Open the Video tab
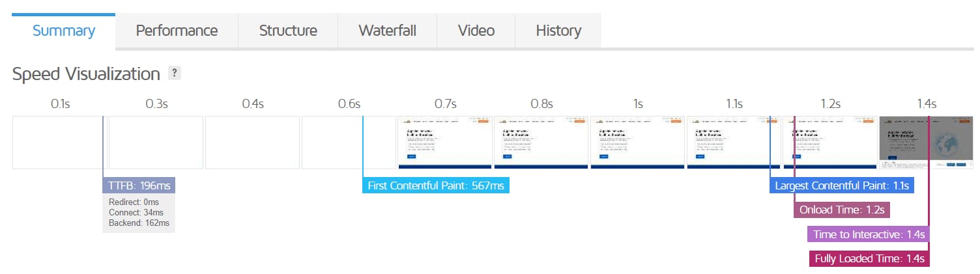 (x=476, y=31)
